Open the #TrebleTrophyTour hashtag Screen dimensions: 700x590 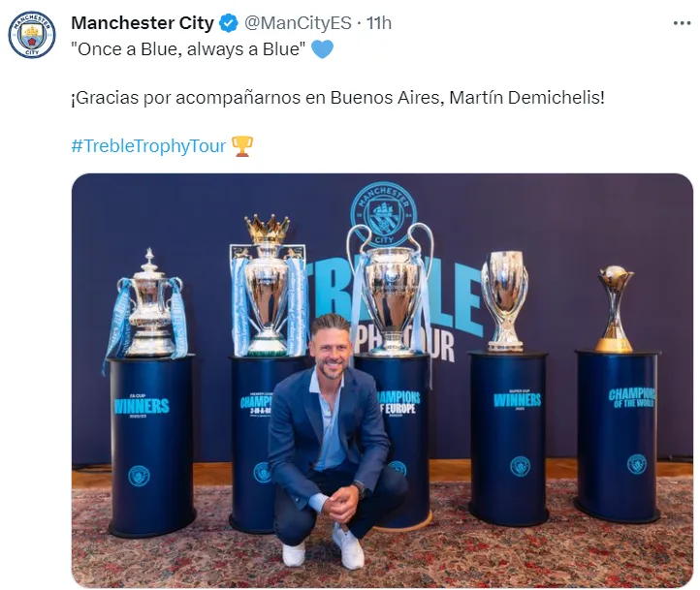click(148, 146)
